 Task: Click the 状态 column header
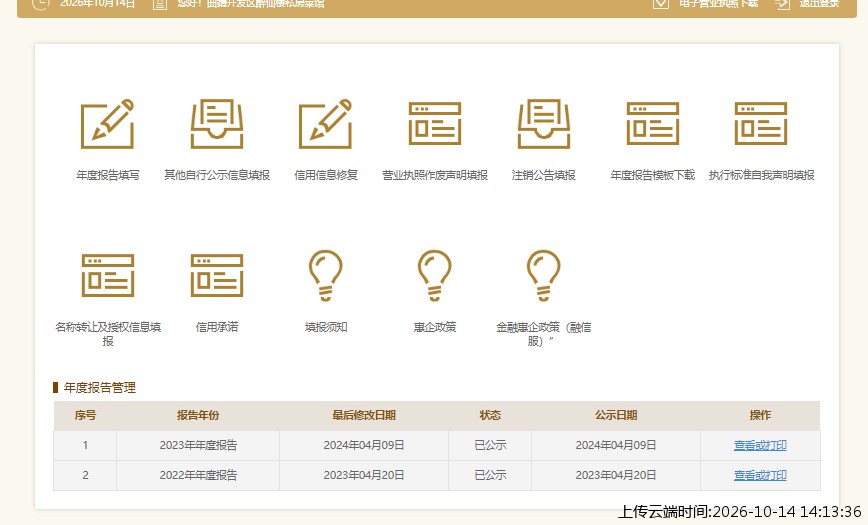pos(490,415)
